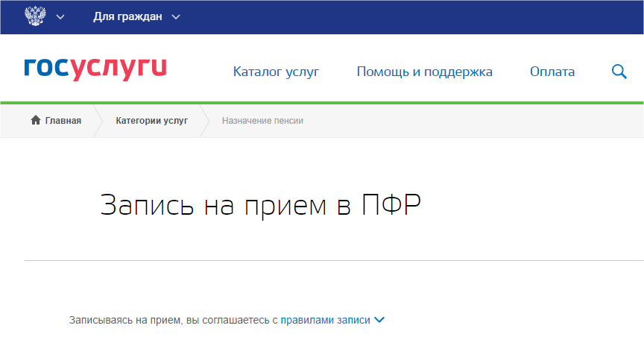The width and height of the screenshot is (644, 340).
Task: Go back to "Категории услуг" breadcrumb
Action: [151, 120]
